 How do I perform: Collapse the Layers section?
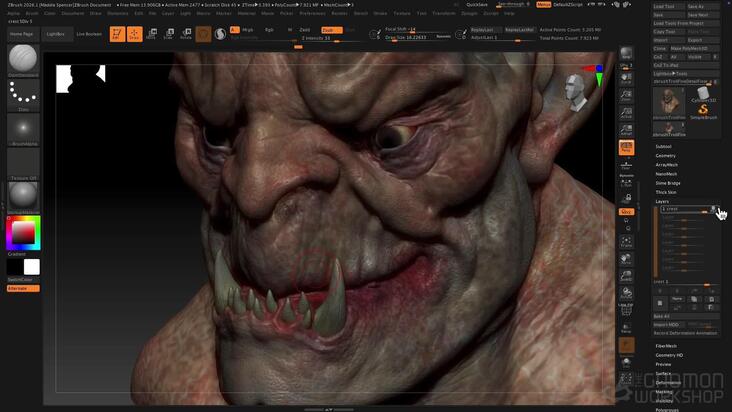tap(662, 202)
